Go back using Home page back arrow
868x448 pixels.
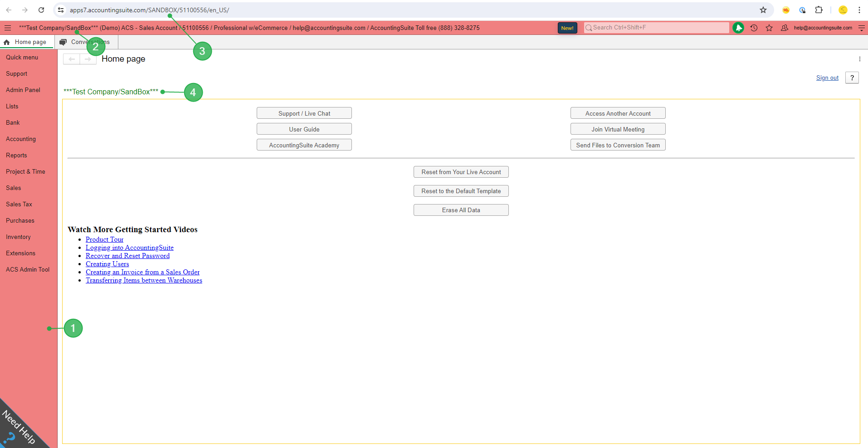pyautogui.click(x=72, y=59)
